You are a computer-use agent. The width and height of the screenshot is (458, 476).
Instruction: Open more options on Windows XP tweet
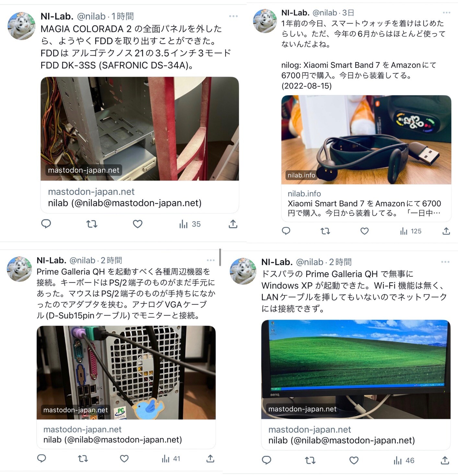point(445,262)
